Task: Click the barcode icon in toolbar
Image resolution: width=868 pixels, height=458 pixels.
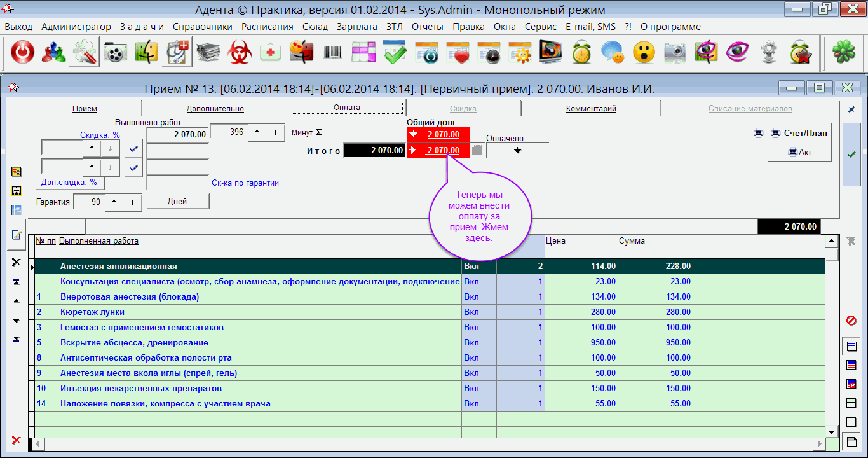Action: pos(332,53)
